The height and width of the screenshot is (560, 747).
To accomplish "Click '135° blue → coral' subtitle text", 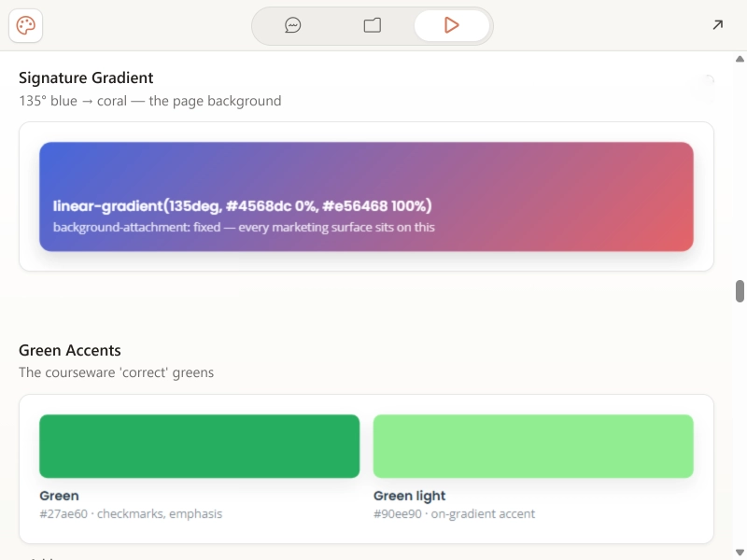I will coord(150,101).
